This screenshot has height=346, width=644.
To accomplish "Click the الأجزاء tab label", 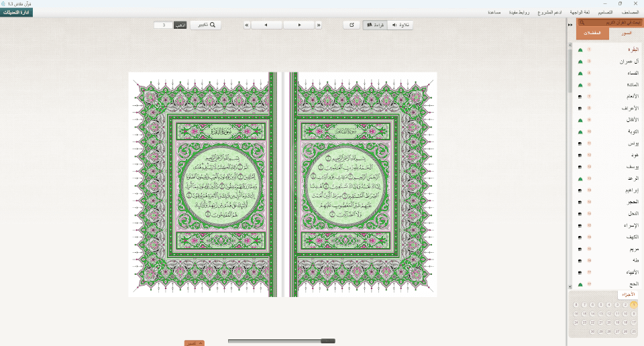I will tap(629, 294).
